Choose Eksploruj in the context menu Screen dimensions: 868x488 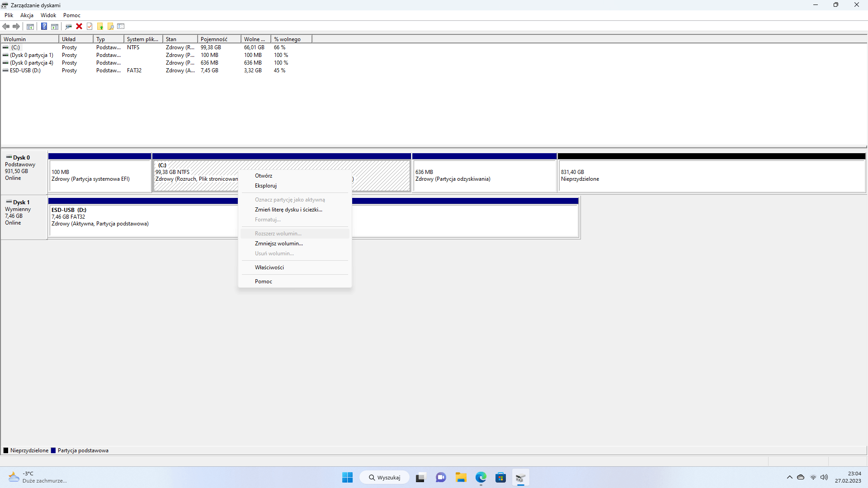click(295, 186)
